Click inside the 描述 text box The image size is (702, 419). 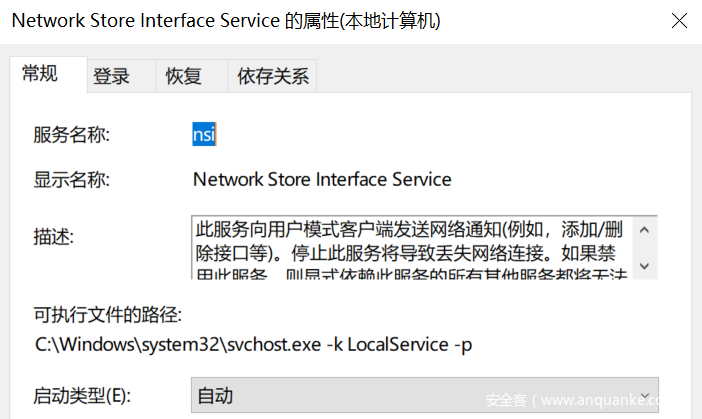[410, 247]
